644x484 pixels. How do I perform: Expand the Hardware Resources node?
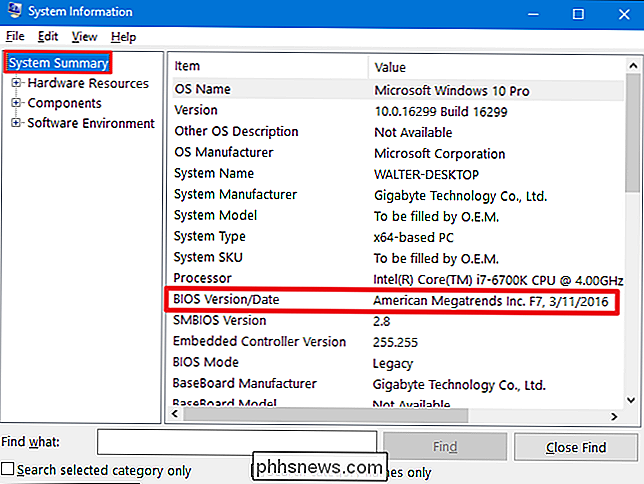coord(16,83)
